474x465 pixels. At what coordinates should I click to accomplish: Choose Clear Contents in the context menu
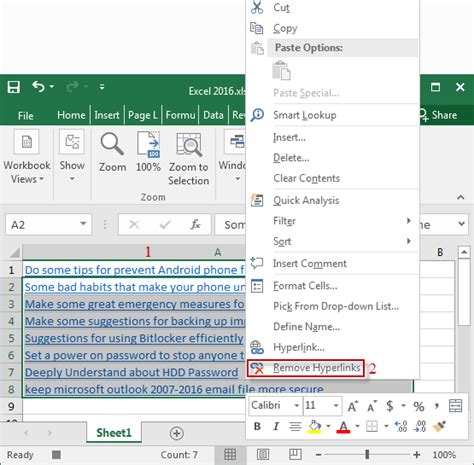click(306, 178)
